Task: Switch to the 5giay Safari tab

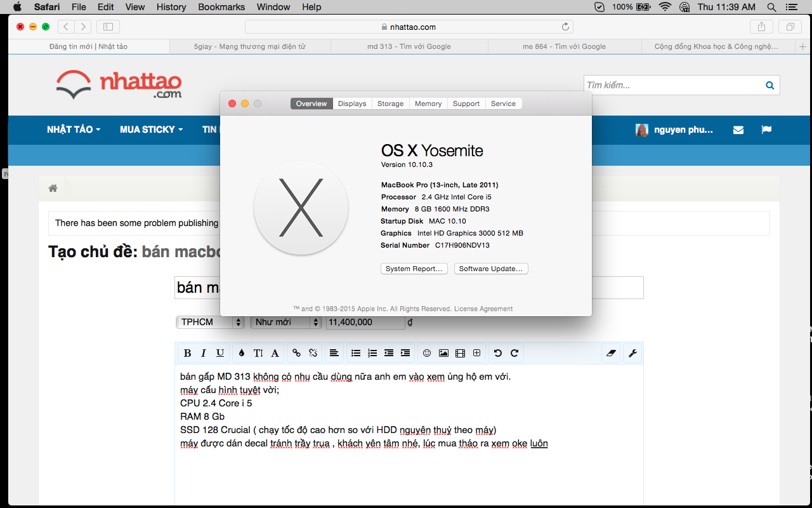Action: pyautogui.click(x=251, y=46)
